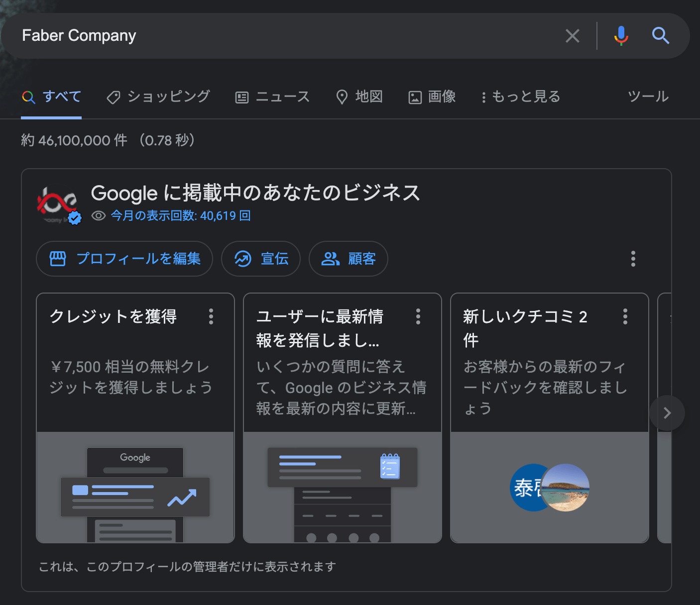Open ユーザーに最新情報 card options menu
The width and height of the screenshot is (700, 605).
418,316
